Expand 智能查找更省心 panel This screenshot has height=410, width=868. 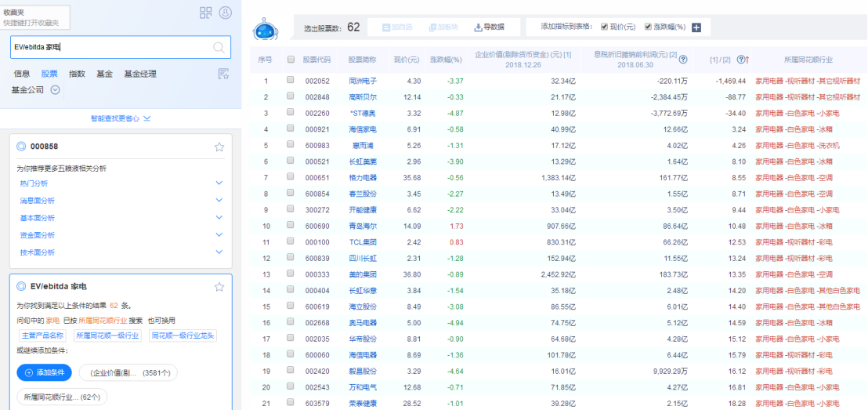pyautogui.click(x=121, y=118)
